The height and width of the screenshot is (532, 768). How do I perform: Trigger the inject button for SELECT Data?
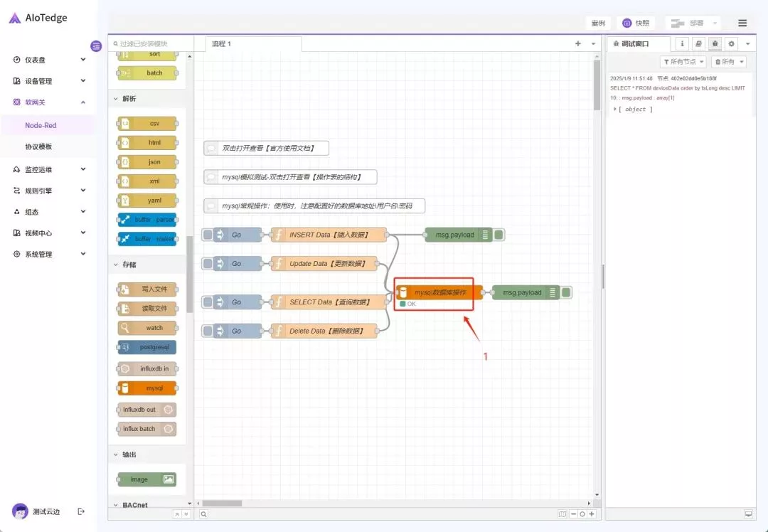[208, 302]
